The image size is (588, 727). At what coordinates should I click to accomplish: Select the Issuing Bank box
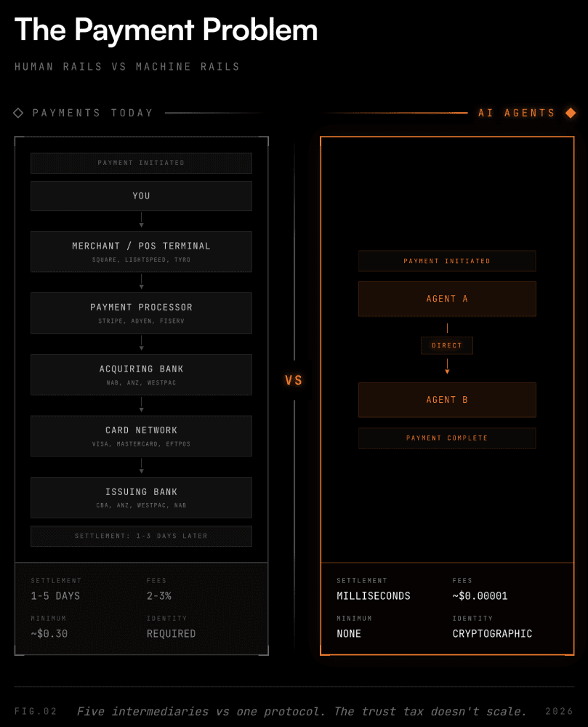[x=141, y=497]
